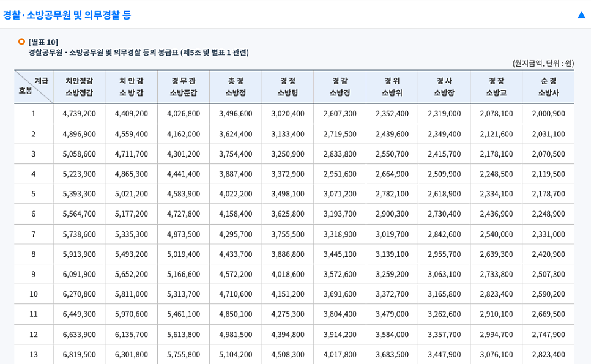Select the value 4,433,700 in row 8
Viewport: 591px width, 364px height.
(236, 254)
